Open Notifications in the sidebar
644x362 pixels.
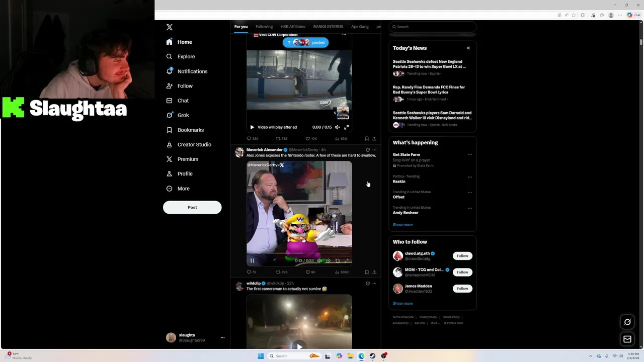(187, 71)
